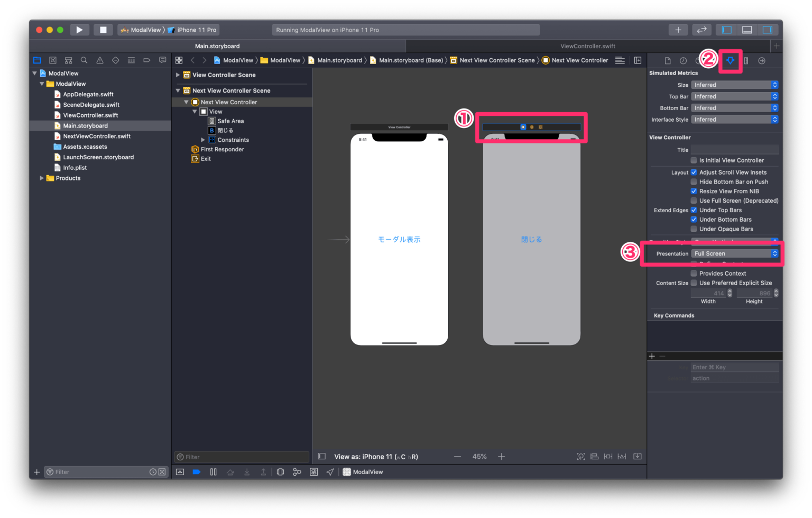Open the Attributes inspector

(x=730, y=60)
